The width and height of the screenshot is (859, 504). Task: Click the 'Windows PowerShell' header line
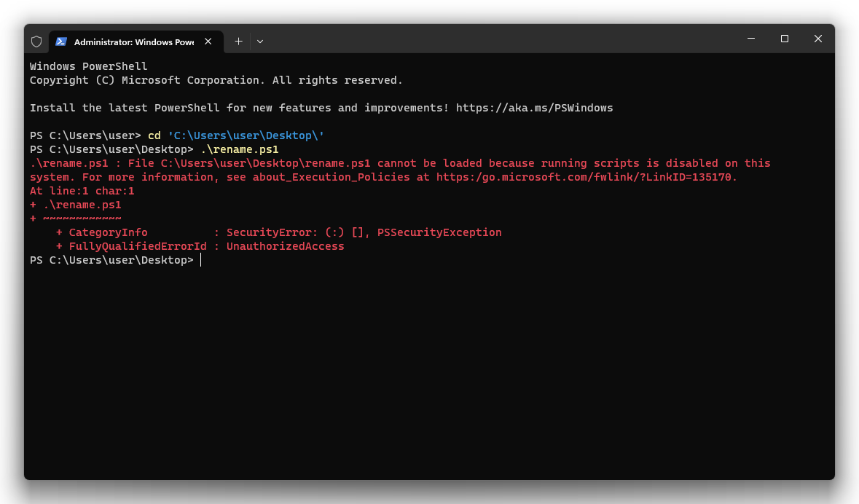[89, 66]
